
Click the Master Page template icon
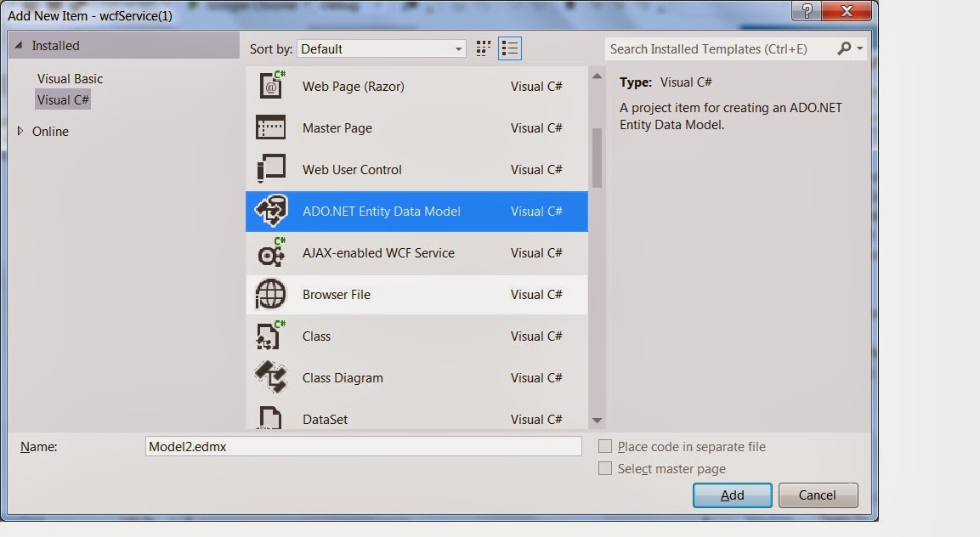(x=271, y=127)
